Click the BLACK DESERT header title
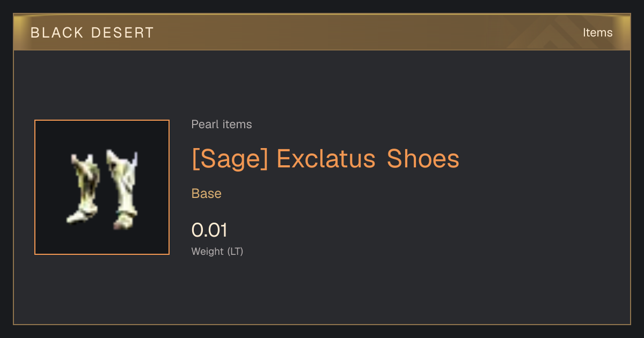644x338 pixels. point(92,33)
